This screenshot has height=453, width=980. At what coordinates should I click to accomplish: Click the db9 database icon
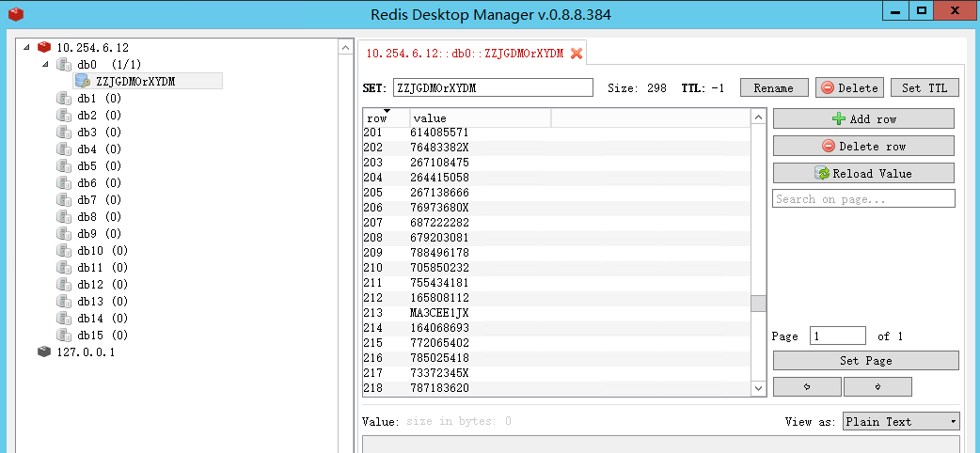[64, 233]
